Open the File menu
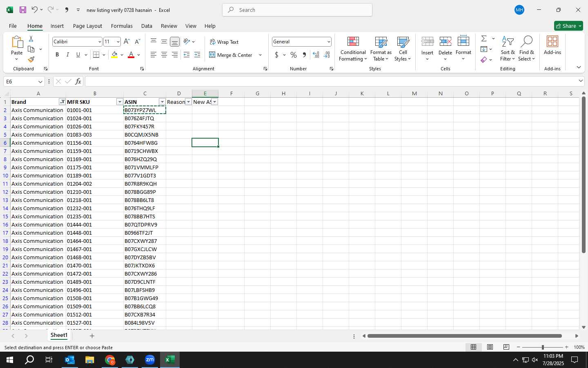Viewport: 588px width, 368px height. pyautogui.click(x=13, y=26)
